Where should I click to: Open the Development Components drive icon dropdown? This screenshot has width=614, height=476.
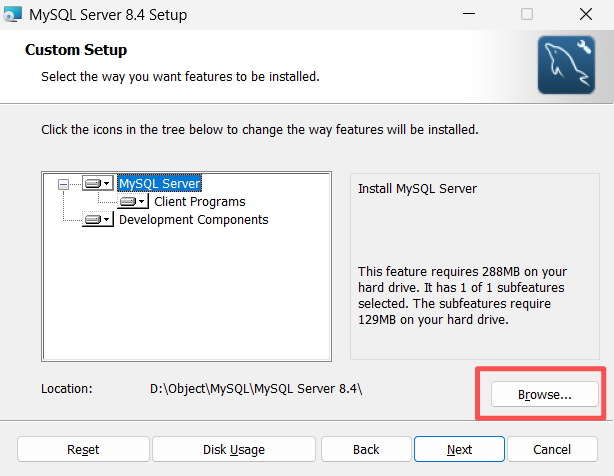[98, 220]
